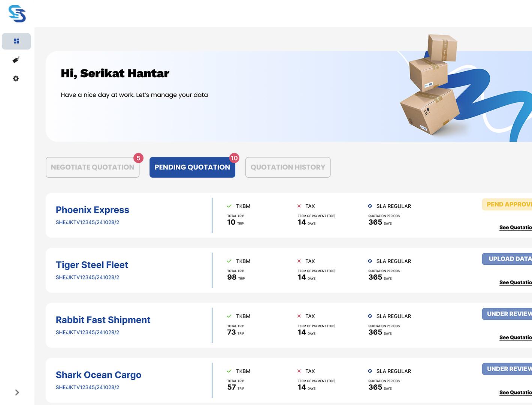Click the red badge on Pending Quotation
The height and width of the screenshot is (405, 532).
234,158
